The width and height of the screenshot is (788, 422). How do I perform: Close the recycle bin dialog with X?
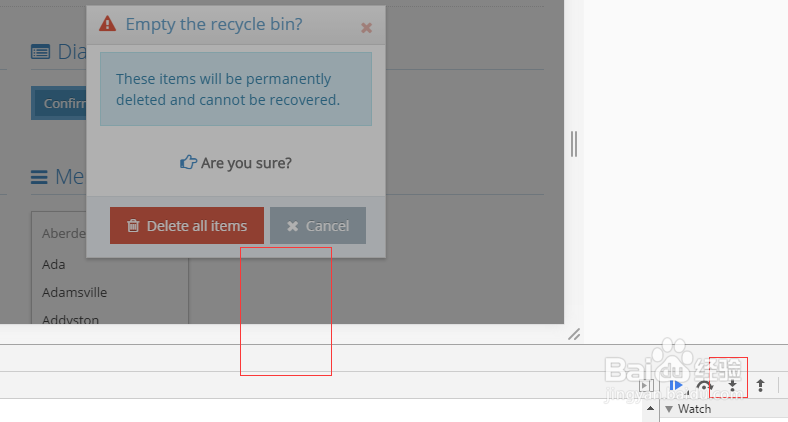[x=366, y=28]
